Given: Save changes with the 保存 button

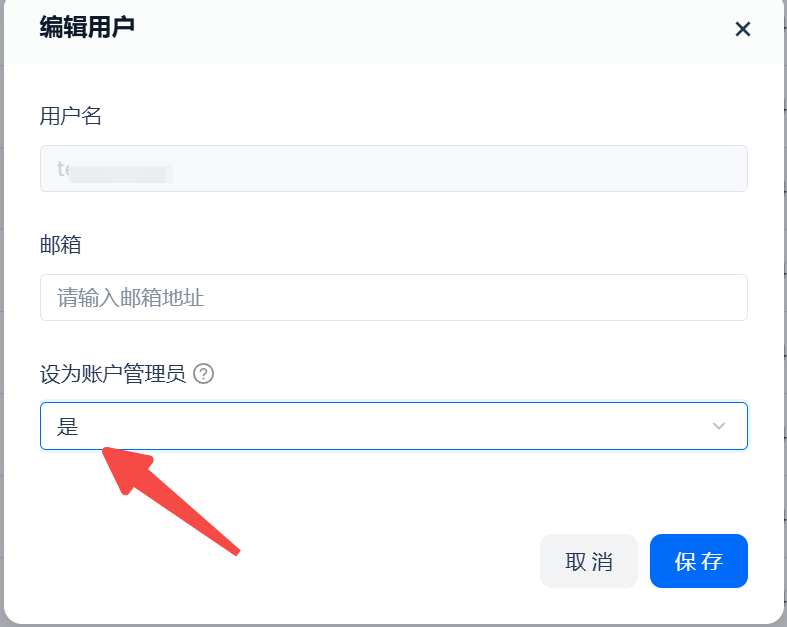Looking at the screenshot, I should click(x=698, y=561).
